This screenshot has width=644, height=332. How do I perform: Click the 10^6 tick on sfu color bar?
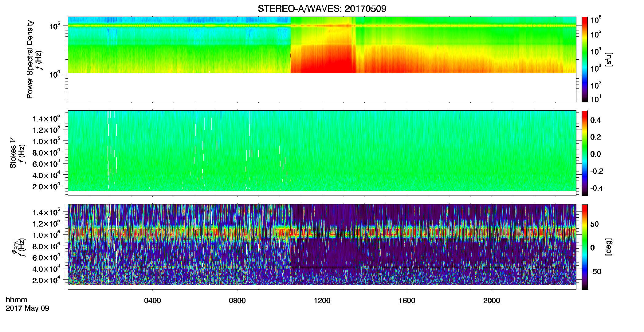pos(596,20)
